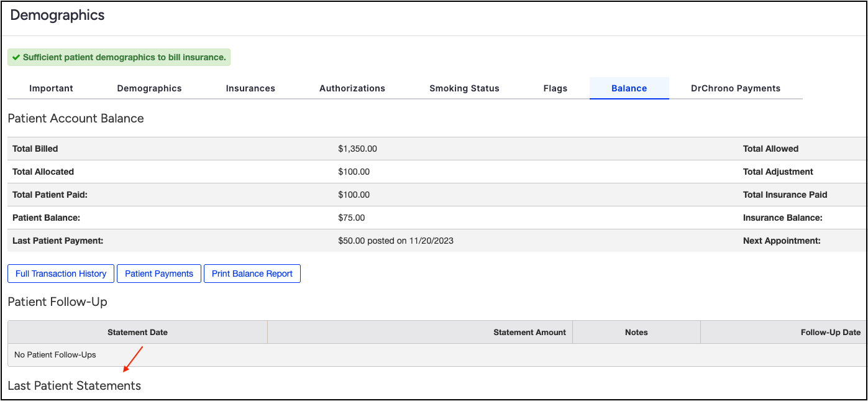Viewport: 868px width, 401px height.
Task: Open Full Transaction History
Action: click(61, 274)
